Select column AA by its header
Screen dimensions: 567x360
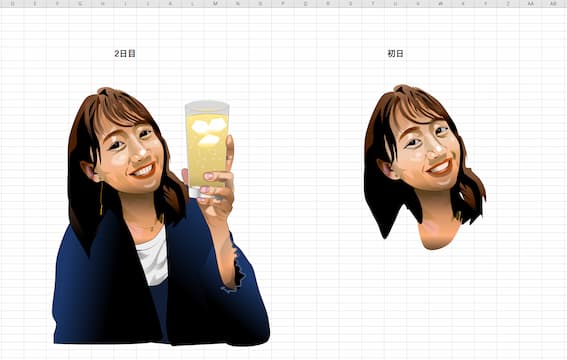coord(530,4)
